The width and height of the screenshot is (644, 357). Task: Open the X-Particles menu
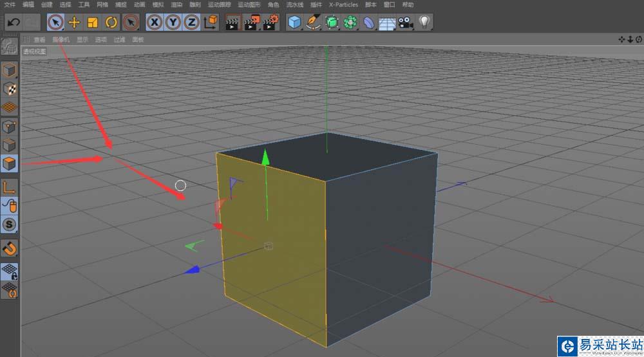point(343,5)
